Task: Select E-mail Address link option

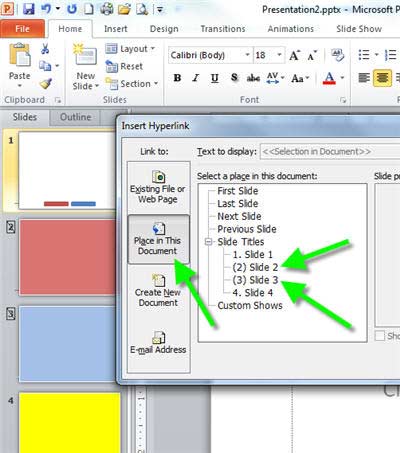Action: (x=158, y=343)
